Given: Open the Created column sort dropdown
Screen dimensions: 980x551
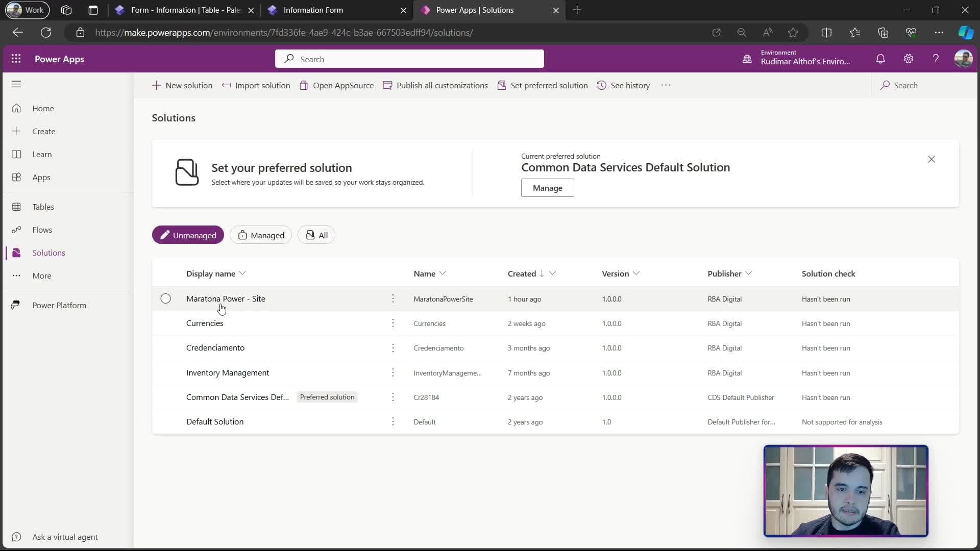Looking at the screenshot, I should point(552,274).
